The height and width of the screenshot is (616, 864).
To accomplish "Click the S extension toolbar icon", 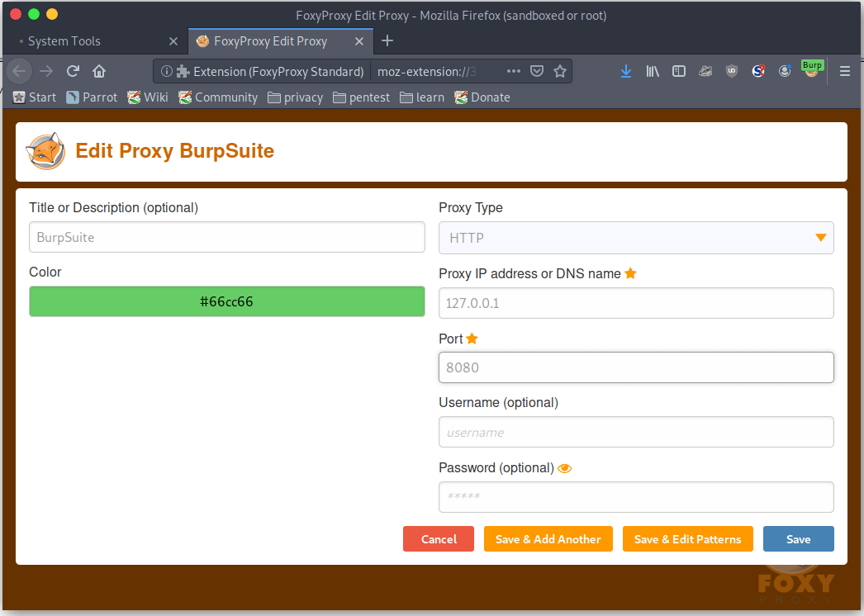I will point(758,71).
